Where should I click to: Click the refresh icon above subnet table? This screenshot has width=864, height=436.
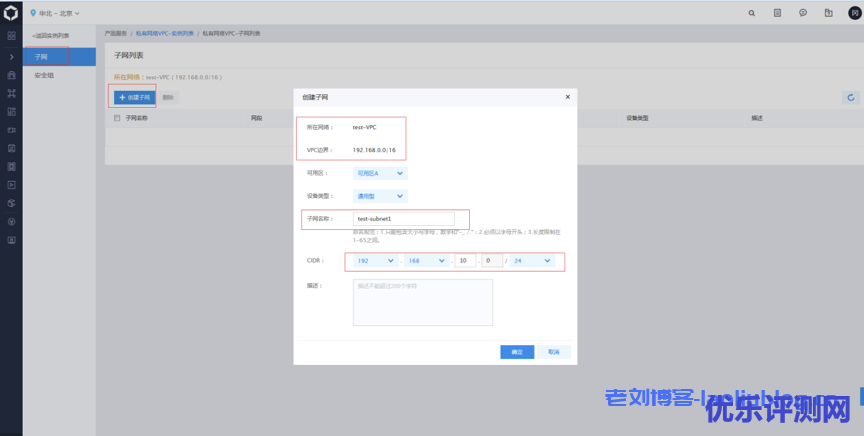[x=850, y=97]
